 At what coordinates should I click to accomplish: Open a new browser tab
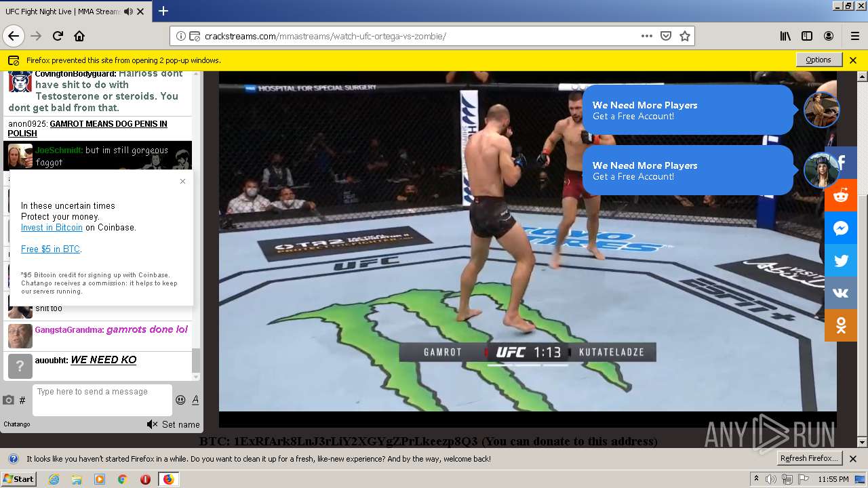tap(163, 11)
